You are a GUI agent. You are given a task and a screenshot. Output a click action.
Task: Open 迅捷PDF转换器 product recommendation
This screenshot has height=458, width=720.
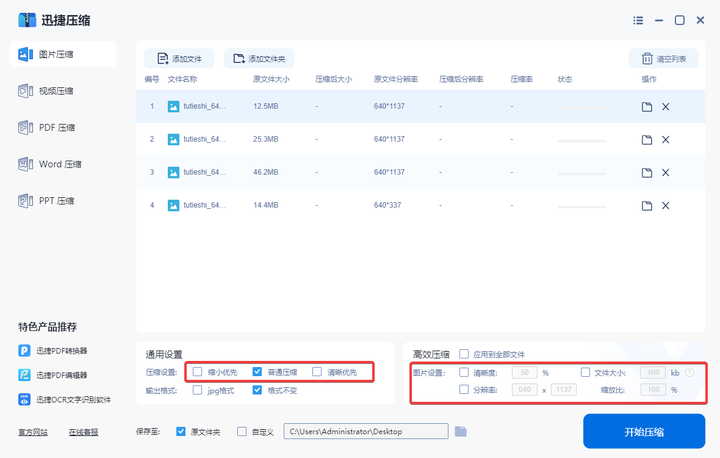pyautogui.click(x=53, y=351)
